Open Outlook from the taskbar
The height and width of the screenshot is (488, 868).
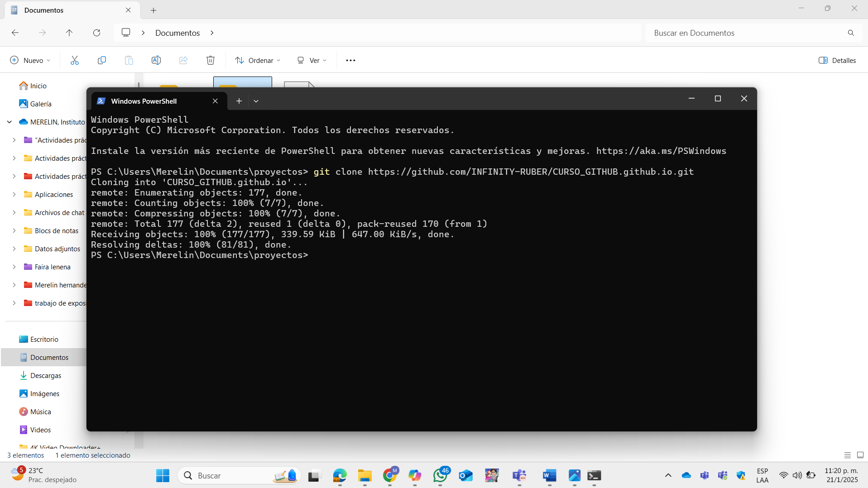[465, 475]
